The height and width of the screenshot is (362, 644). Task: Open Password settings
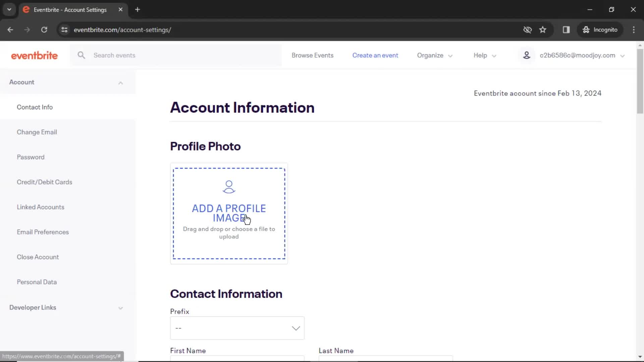(31, 157)
